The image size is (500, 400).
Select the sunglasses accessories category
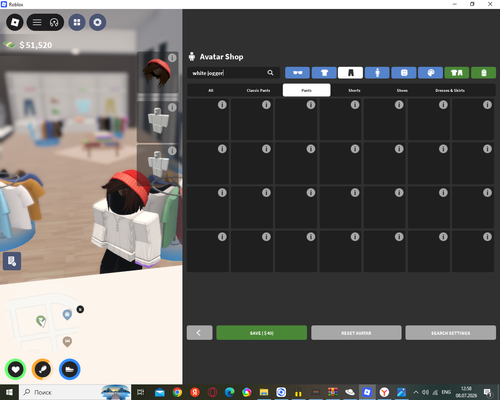[x=297, y=73]
